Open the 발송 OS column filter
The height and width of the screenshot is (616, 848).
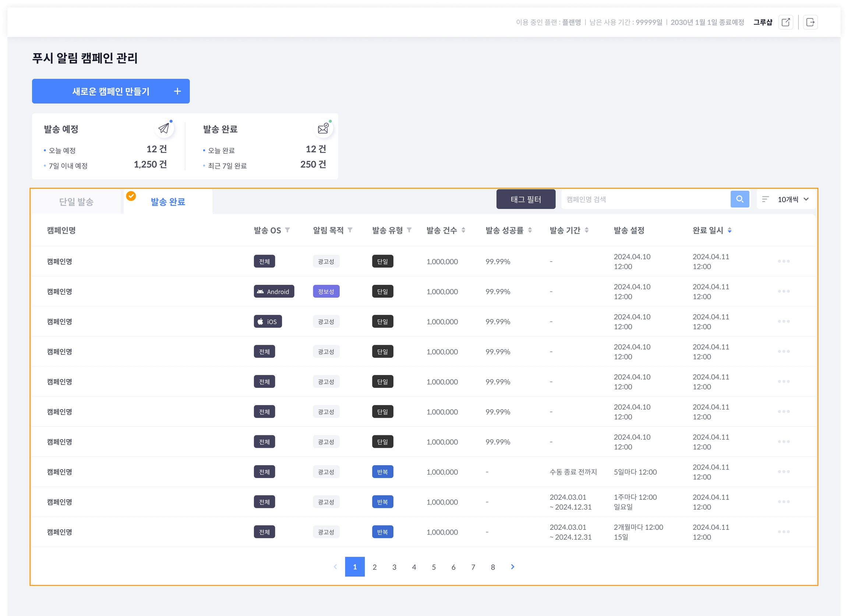tap(287, 230)
